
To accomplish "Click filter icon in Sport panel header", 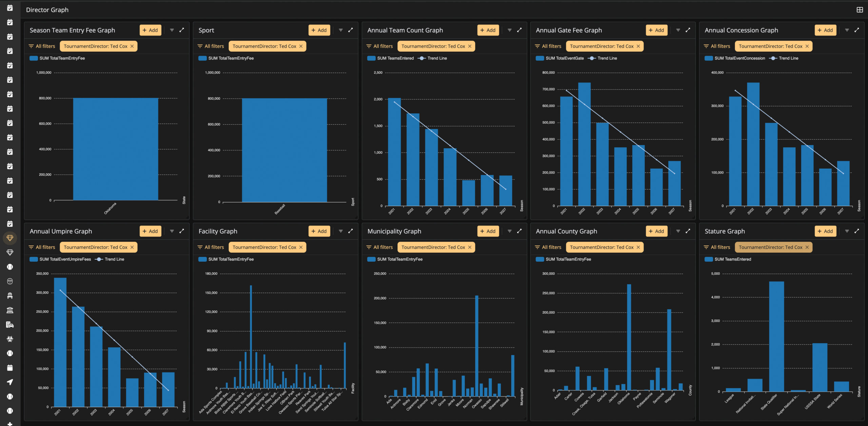I will tap(341, 30).
